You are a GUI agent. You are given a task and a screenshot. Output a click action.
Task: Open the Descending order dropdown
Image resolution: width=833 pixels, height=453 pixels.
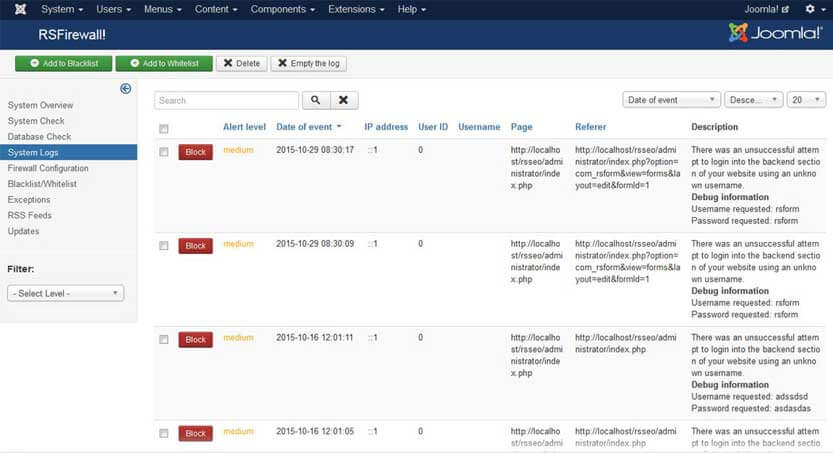coord(753,100)
